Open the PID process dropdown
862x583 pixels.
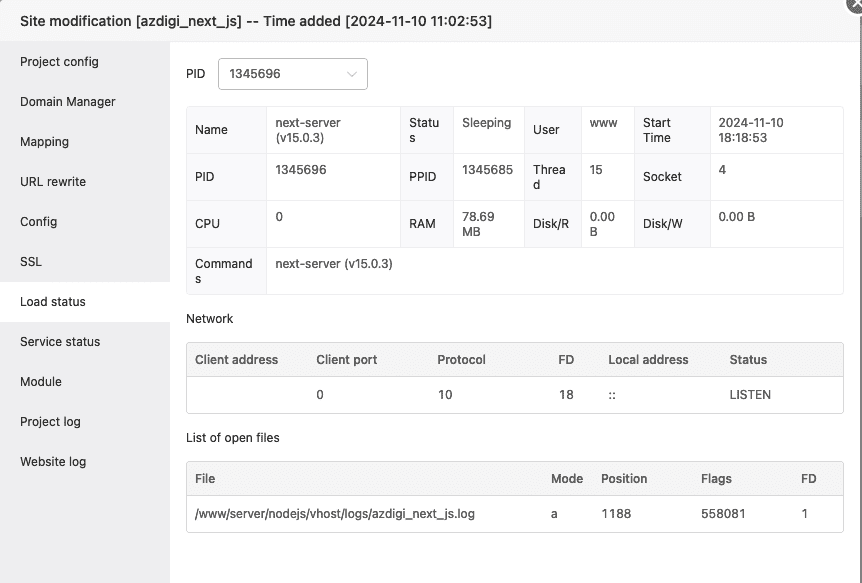point(290,73)
